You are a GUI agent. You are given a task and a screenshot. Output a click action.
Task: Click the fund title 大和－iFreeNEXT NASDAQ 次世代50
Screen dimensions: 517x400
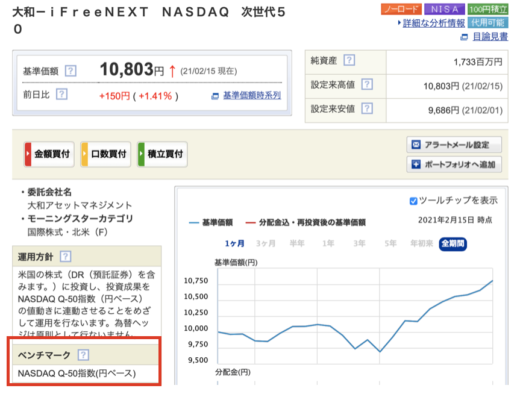pyautogui.click(x=149, y=20)
